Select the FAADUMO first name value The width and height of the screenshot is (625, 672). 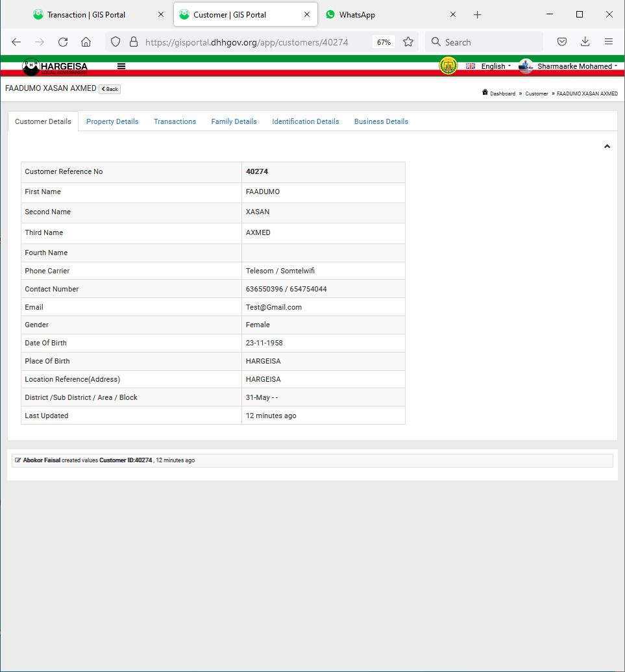[x=263, y=192]
